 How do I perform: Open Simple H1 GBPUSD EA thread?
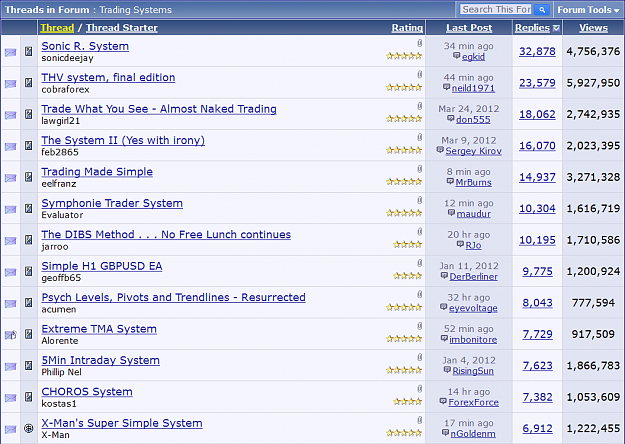(102, 266)
